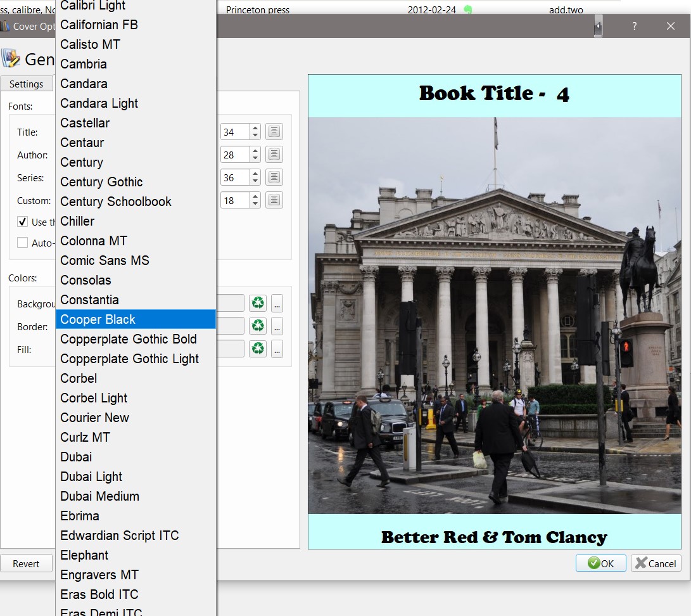Click Series font alignment icon
Image resolution: width=691 pixels, height=616 pixels.
274,177
